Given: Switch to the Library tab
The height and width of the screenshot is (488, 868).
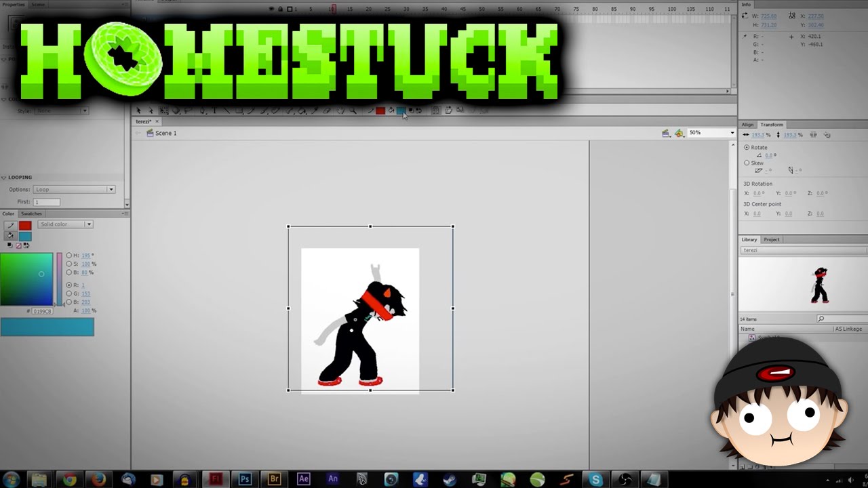Looking at the screenshot, I should tap(749, 239).
